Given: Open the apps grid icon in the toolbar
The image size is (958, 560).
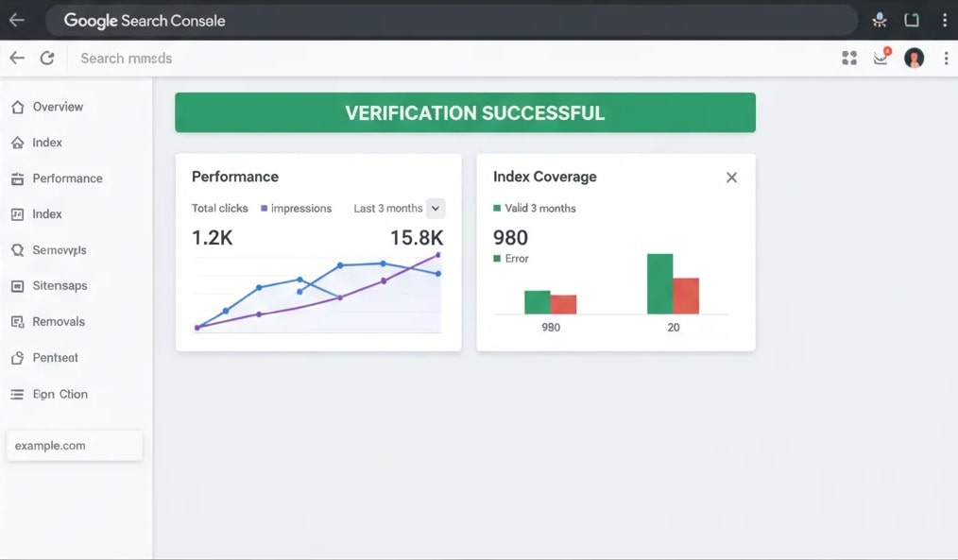Looking at the screenshot, I should tap(849, 59).
